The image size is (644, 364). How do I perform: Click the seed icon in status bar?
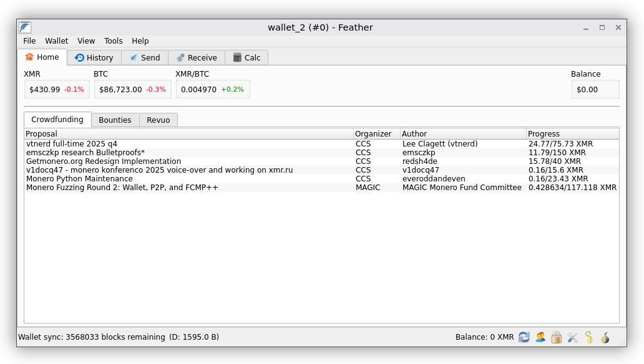click(588, 337)
